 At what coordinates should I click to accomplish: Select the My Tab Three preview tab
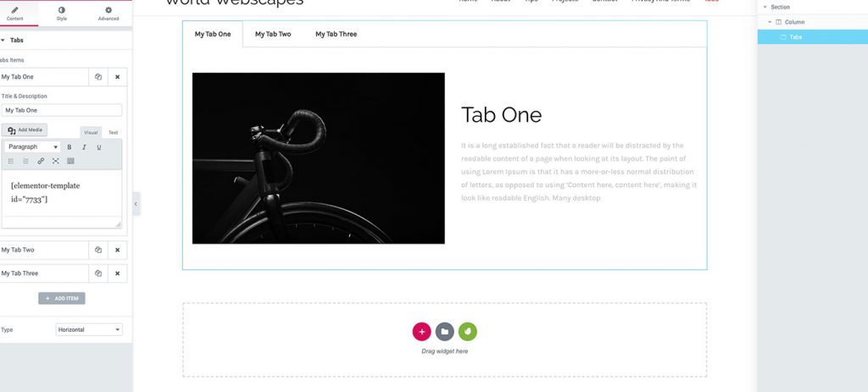pyautogui.click(x=336, y=34)
